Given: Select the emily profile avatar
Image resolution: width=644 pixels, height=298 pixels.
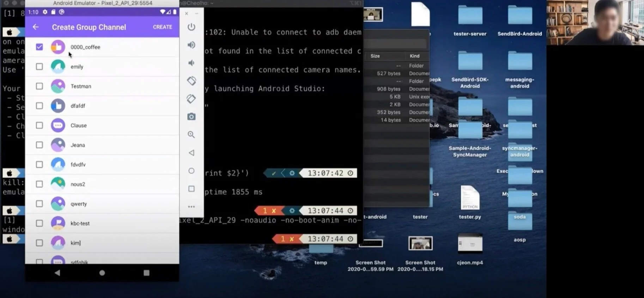Looking at the screenshot, I should tap(58, 66).
